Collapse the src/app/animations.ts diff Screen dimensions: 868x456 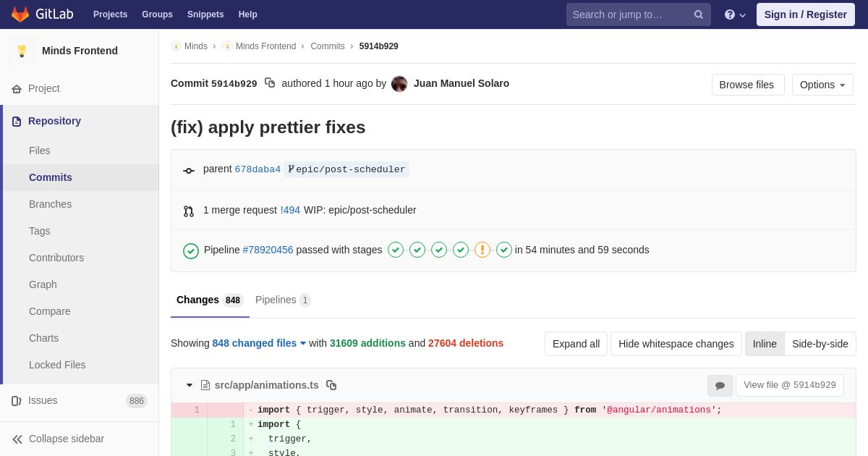click(x=190, y=385)
